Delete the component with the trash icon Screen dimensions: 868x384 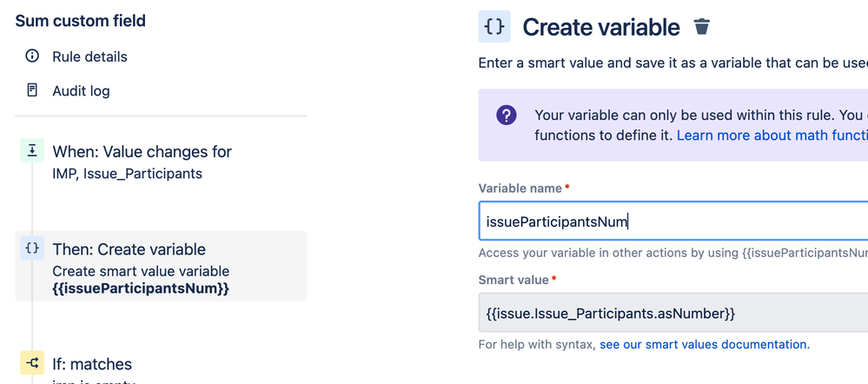702,27
